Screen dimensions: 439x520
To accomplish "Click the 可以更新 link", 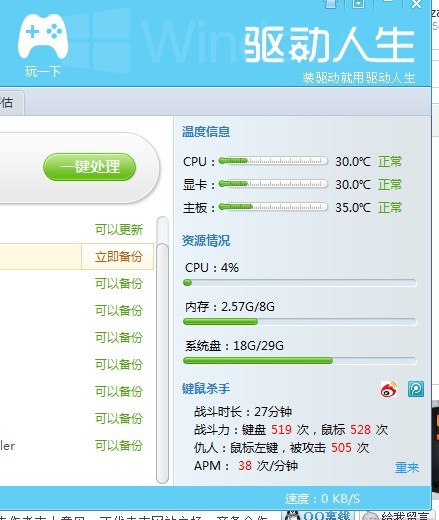I will (x=119, y=229).
